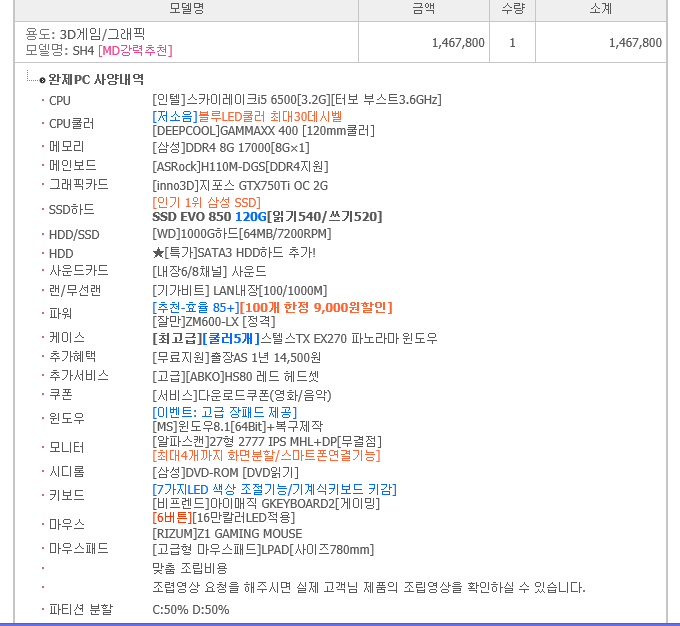680x626 pixels.
Task: Click the 다운로드쿠폰(영화/음악) entry
Action: point(242,396)
